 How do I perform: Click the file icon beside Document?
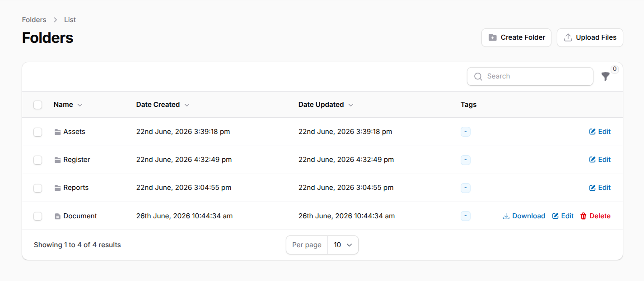[57, 217]
